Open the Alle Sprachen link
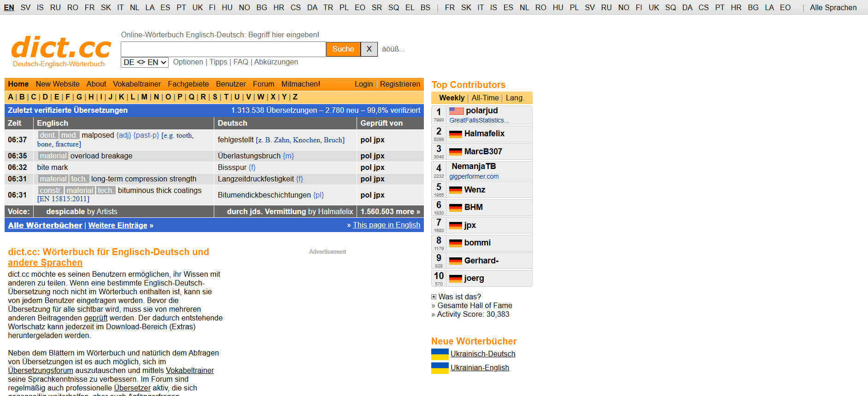This screenshot has height=396, width=868. pyautogui.click(x=833, y=8)
